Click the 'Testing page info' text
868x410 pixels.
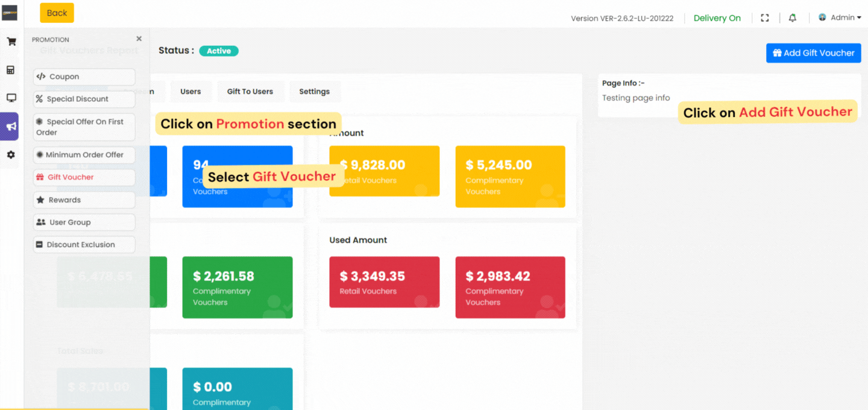(x=636, y=98)
